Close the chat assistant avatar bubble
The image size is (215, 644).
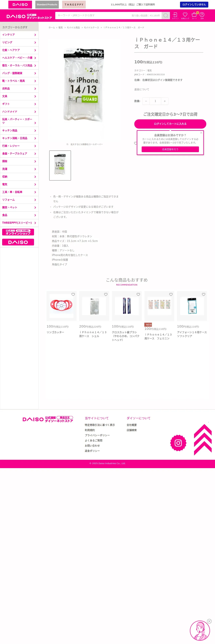pyautogui.click(x=209, y=621)
